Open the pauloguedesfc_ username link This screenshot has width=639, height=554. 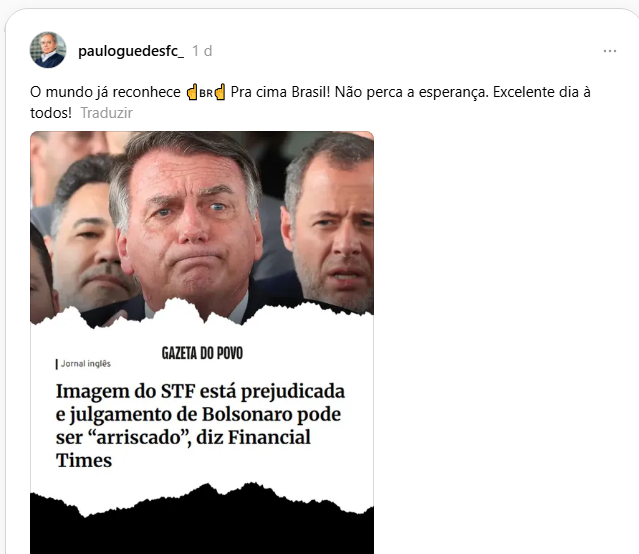tap(131, 51)
